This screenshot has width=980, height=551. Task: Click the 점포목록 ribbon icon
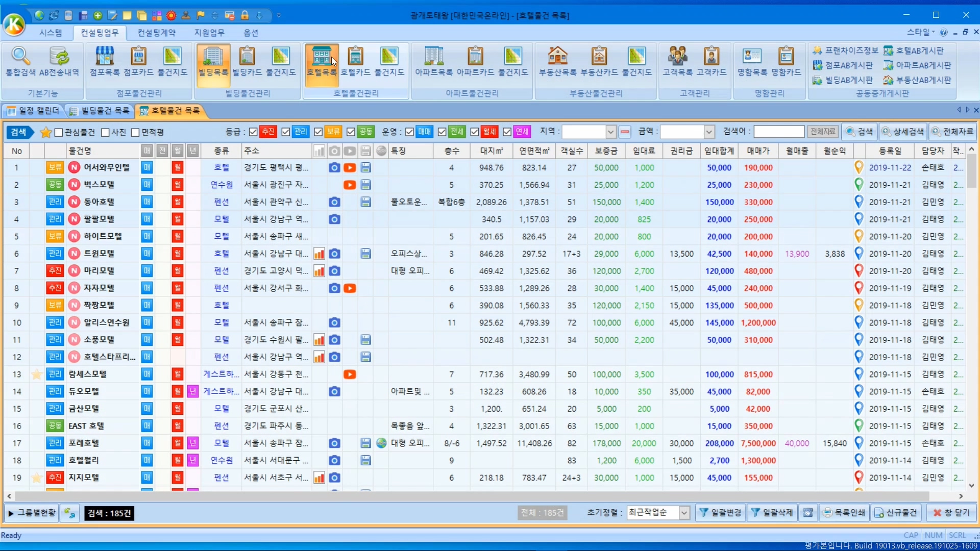pyautogui.click(x=105, y=61)
